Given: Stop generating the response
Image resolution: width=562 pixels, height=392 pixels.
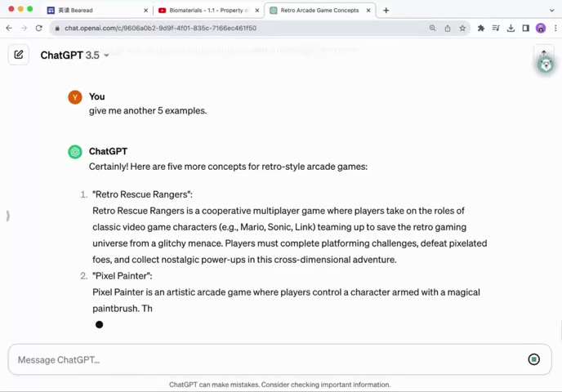Looking at the screenshot, I should (x=533, y=359).
